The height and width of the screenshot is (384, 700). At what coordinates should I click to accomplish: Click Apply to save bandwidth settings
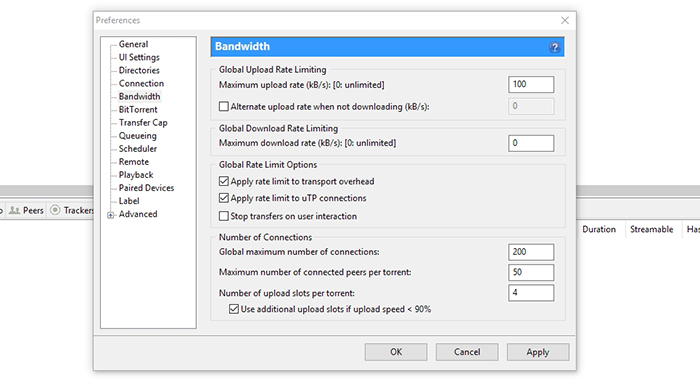[538, 352]
